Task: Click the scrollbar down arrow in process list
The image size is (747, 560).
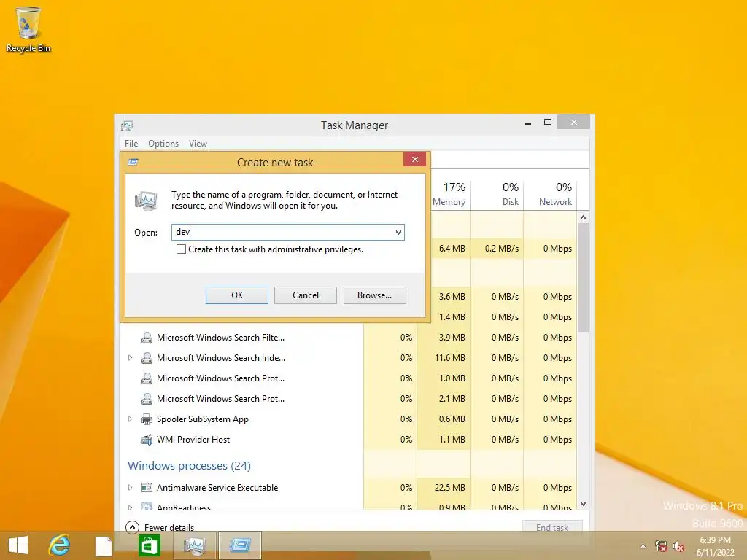Action: tap(583, 504)
